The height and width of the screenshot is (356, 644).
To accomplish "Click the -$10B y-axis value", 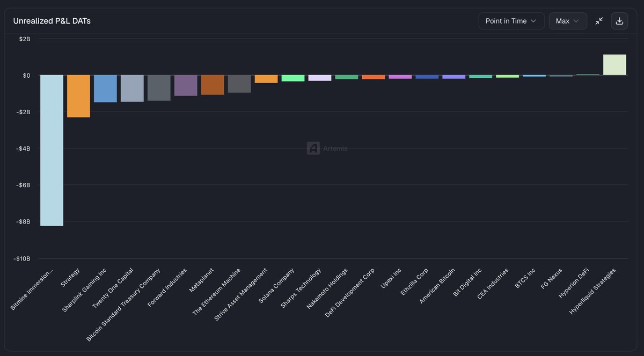I will [23, 258].
